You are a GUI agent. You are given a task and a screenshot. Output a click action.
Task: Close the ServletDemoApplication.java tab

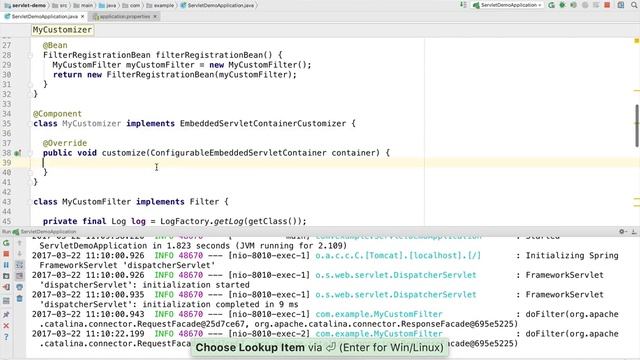[x=82, y=17]
